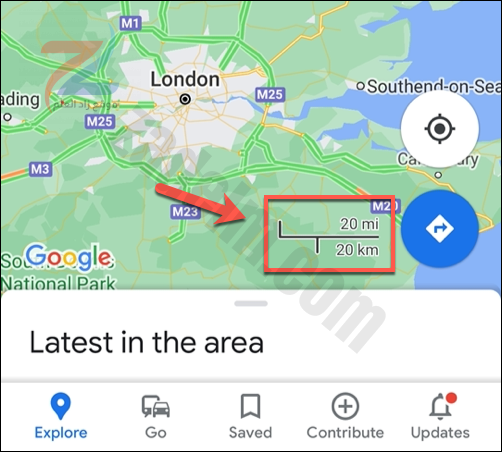Click the M1 motorway shield
The image size is (502, 452).
131,23
